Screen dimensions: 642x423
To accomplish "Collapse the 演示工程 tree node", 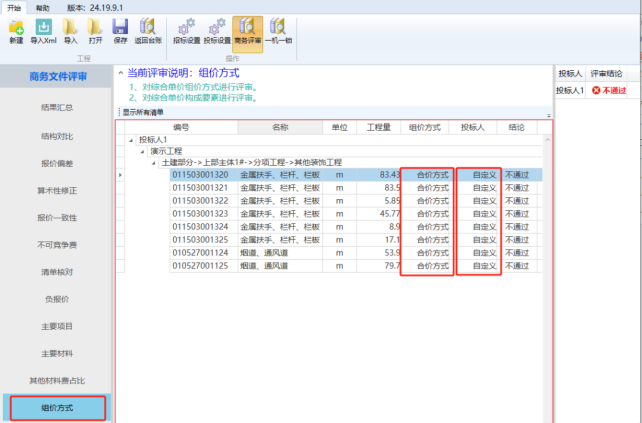I will [142, 151].
